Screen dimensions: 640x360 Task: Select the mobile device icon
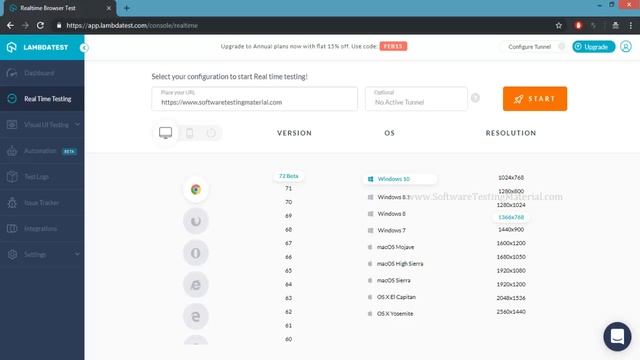coord(189,133)
